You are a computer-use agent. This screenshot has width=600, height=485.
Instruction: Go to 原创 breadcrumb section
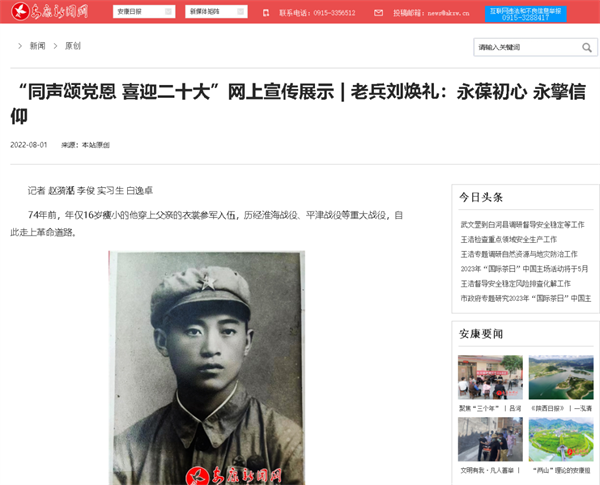coord(73,46)
